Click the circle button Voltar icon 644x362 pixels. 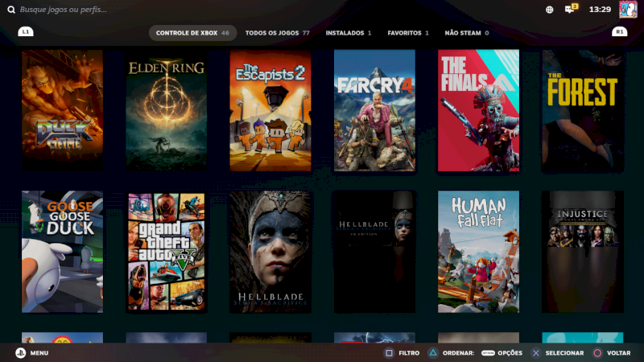[597, 353]
